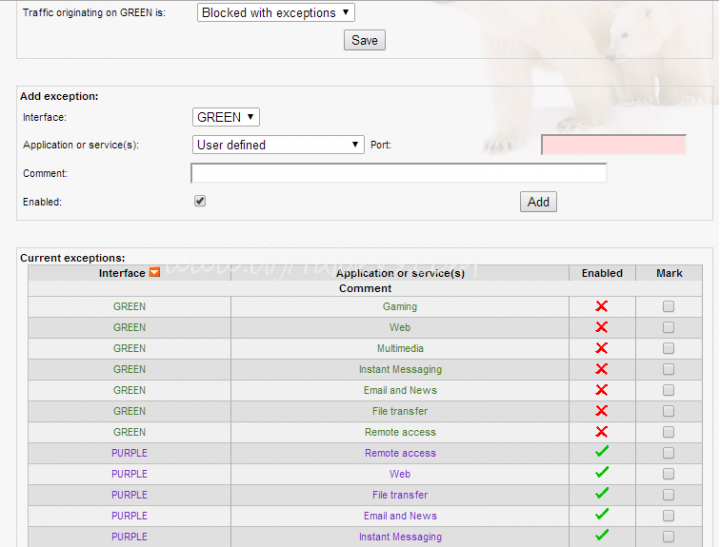This screenshot has width=720, height=547.
Task: Click green check for PURPLE File transfer
Action: pos(601,495)
